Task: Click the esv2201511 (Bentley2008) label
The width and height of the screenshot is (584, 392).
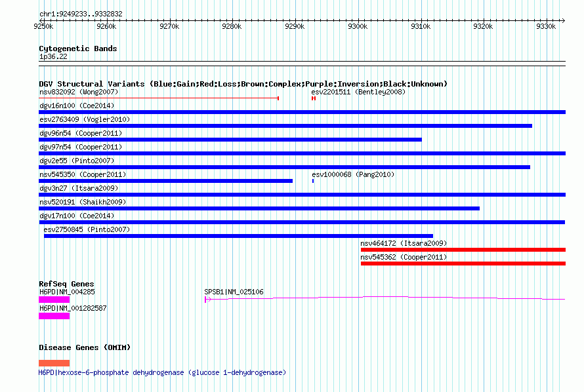Action: click(358, 92)
